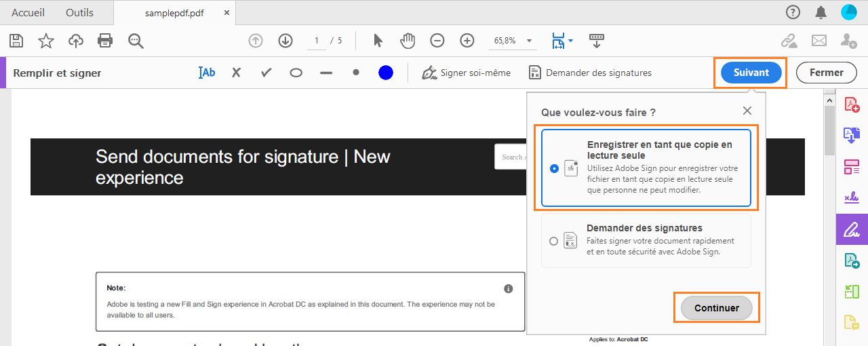Open Create PDF tool in right sidebar
868x346 pixels.
click(x=852, y=104)
